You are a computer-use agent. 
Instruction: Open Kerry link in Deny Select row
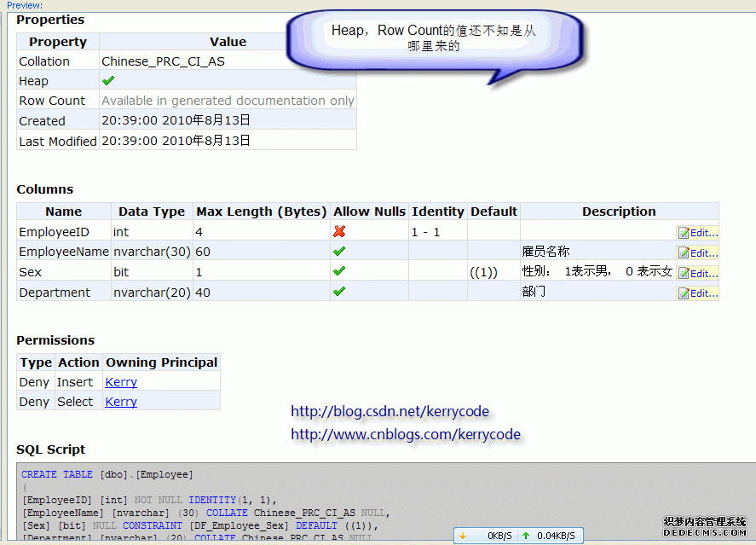point(121,402)
